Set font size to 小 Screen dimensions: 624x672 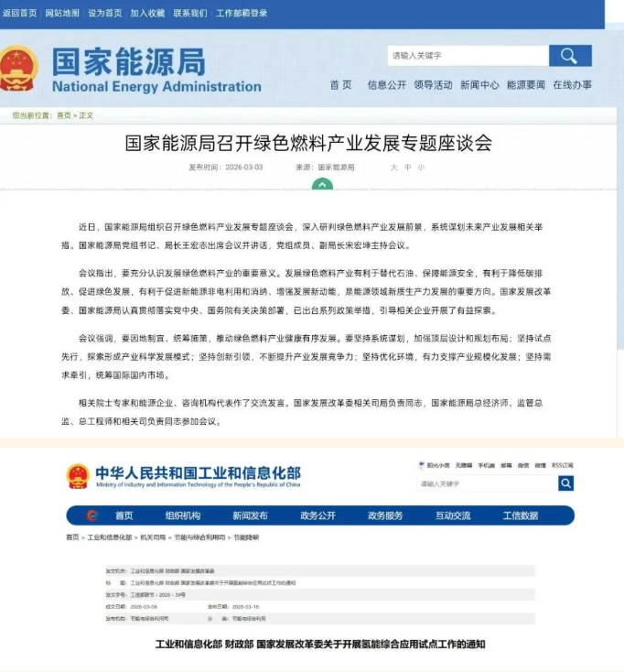point(422,168)
